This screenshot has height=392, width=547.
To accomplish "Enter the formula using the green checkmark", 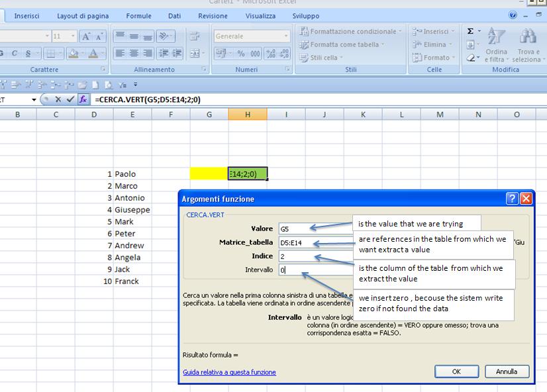I will coord(70,98).
